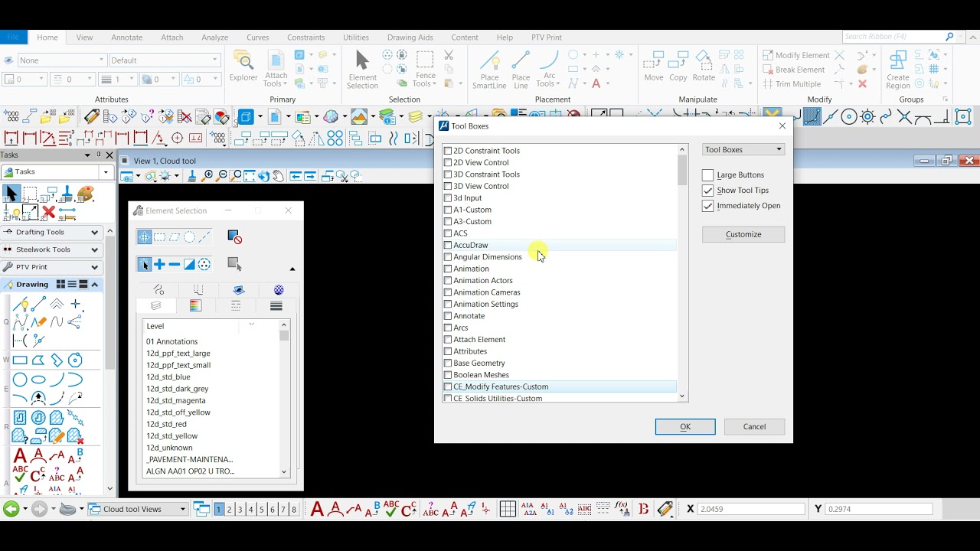Click OK in Tool Boxes dialog
Image resolution: width=980 pixels, height=551 pixels.
coord(685,427)
